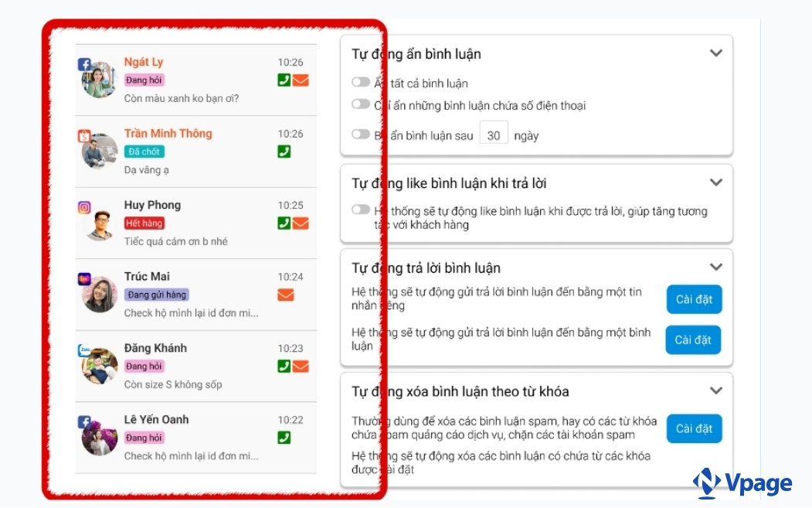Toggle hiding comments containing phone numbers
Viewport: 812px width, 508px height.
click(361, 104)
